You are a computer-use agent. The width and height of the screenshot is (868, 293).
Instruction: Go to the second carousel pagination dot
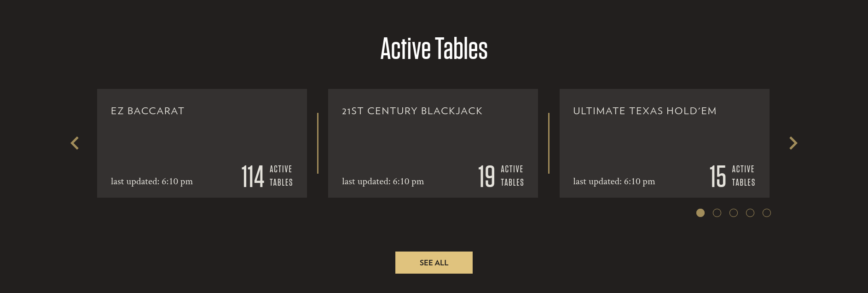click(x=717, y=213)
